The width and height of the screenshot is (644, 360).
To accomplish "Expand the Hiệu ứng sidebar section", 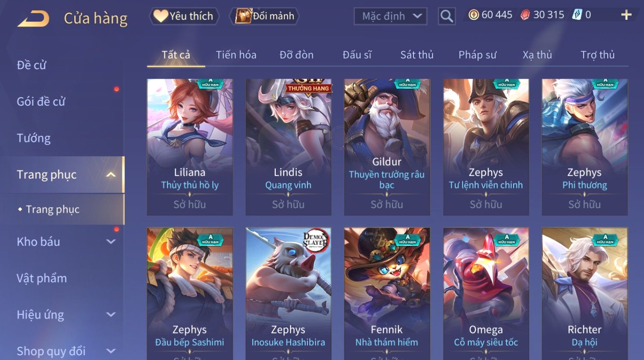I will coord(111,315).
